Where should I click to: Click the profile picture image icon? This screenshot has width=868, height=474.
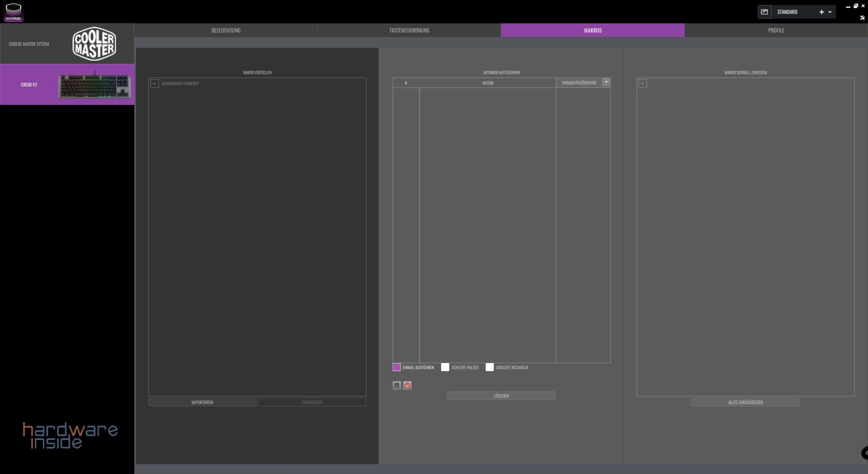coord(764,12)
